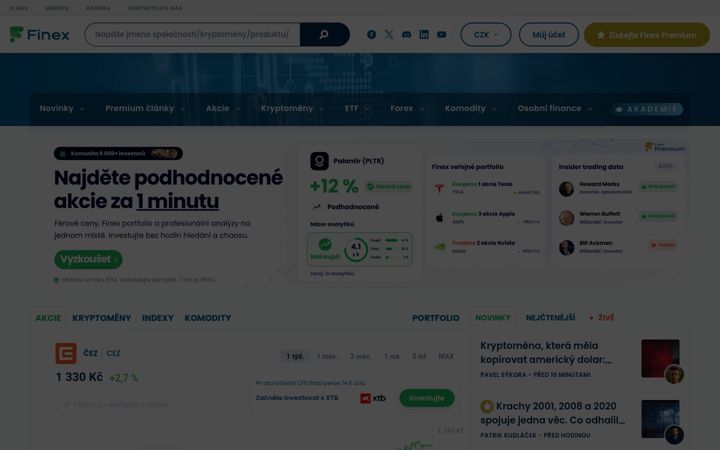The width and height of the screenshot is (720, 450).
Task: Open the Kariéra top link
Action: 98,8
